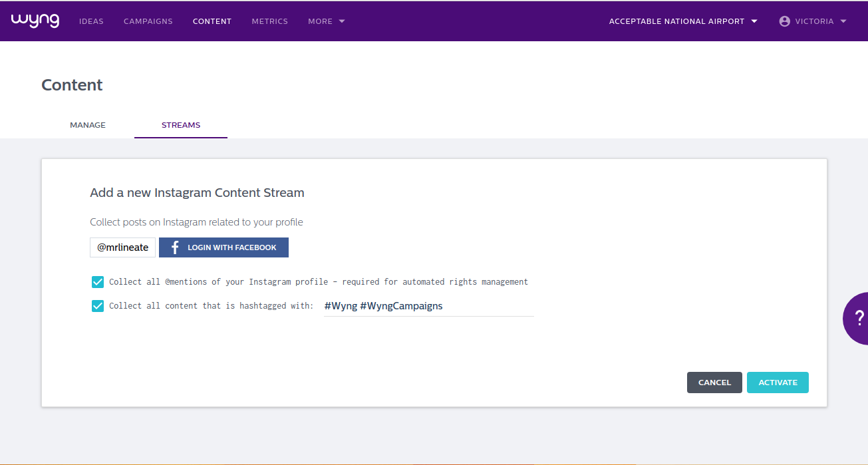The image size is (868, 465).
Task: Click the user avatar icon beside Victoria
Action: [x=785, y=21]
